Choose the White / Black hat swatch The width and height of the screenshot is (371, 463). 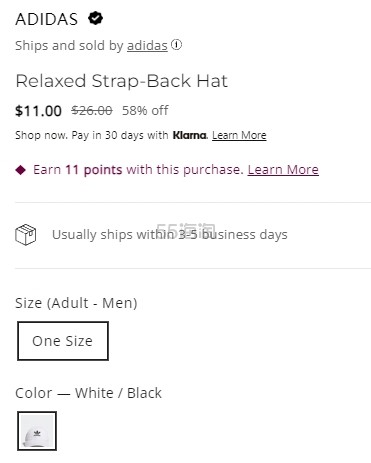pyautogui.click(x=37, y=431)
